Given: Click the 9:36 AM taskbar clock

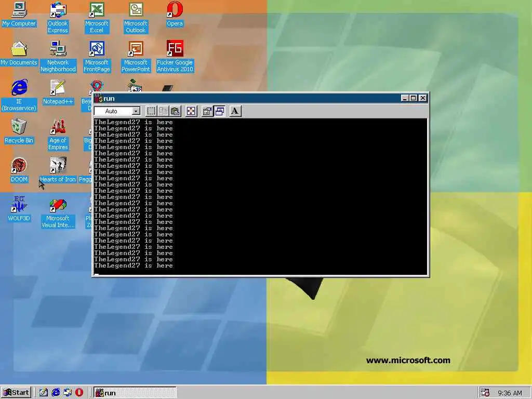Looking at the screenshot, I should point(510,393).
